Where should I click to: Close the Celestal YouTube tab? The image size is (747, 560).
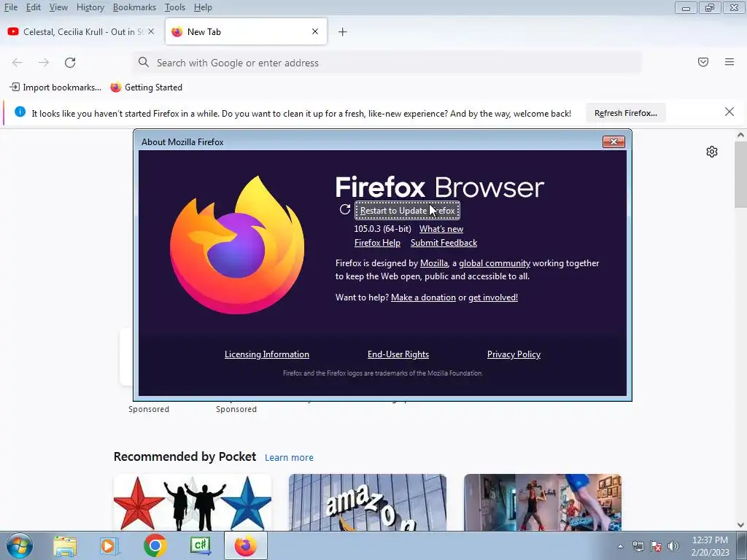click(x=151, y=31)
